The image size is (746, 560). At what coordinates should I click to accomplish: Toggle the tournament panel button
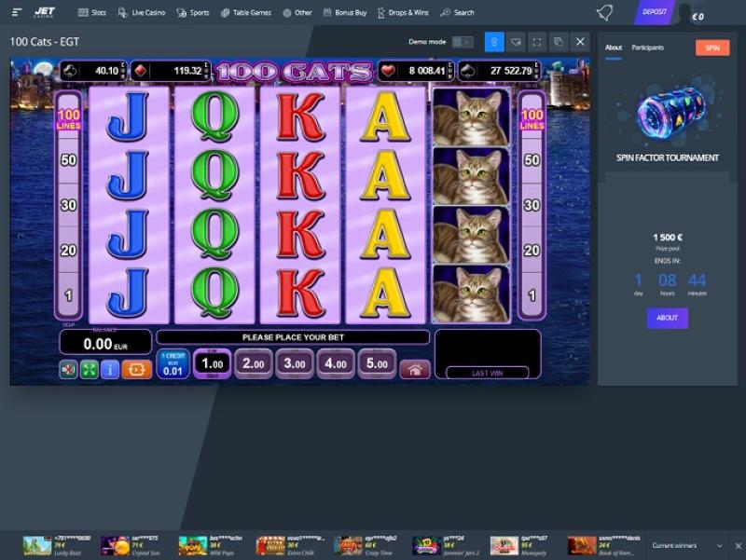[x=494, y=42]
